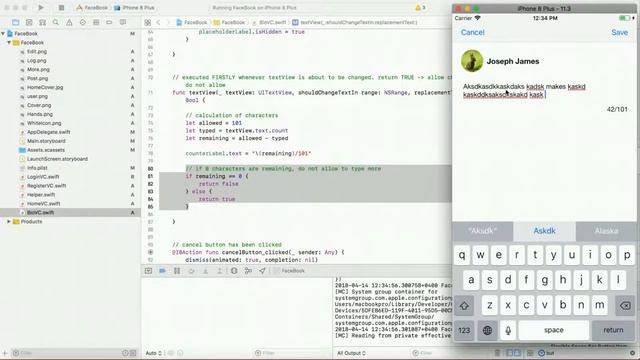Click the simulate location arrow icon
Viewport: 640px width, 360px height.
262,271
